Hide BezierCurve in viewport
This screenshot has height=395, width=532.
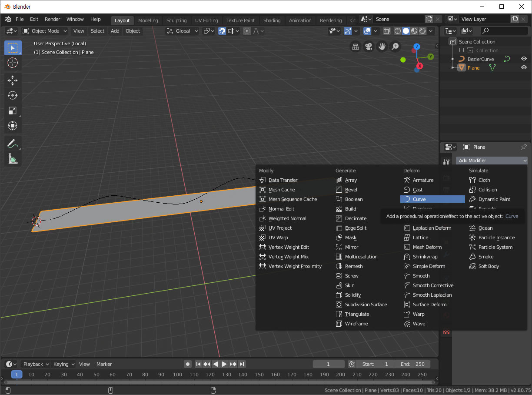(524, 59)
